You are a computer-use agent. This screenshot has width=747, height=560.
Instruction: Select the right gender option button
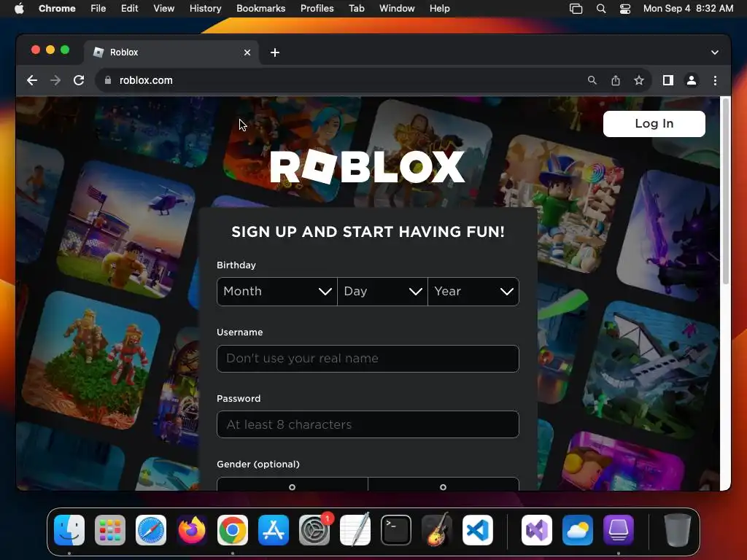[x=443, y=484]
